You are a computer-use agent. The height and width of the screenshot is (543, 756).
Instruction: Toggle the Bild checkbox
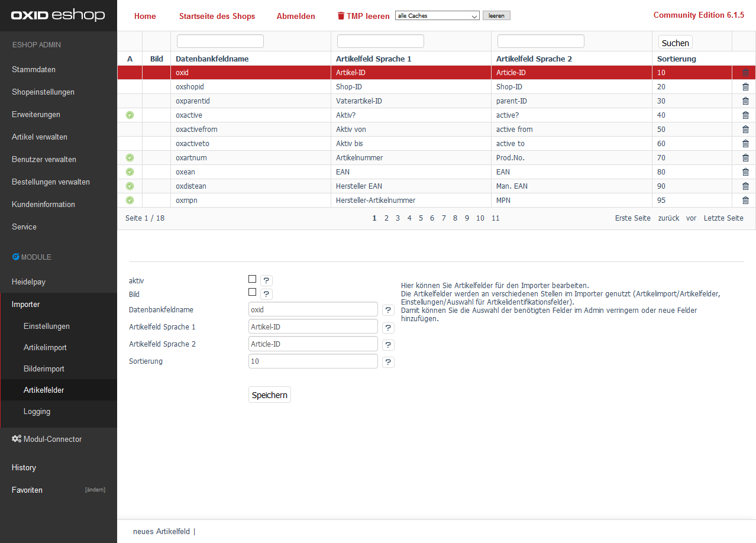pos(253,292)
